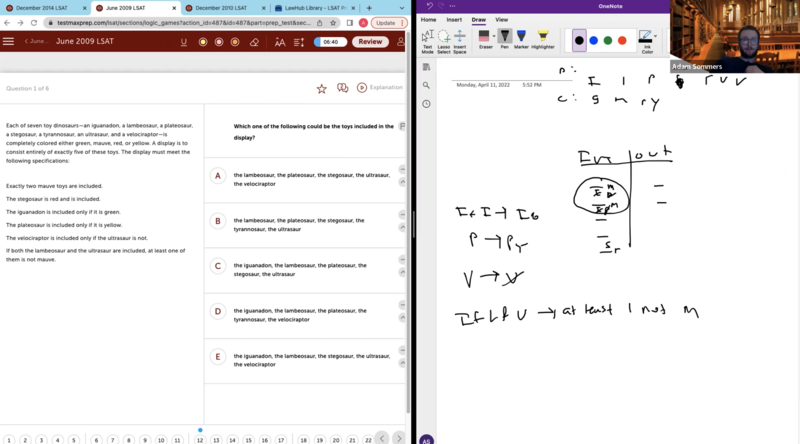
Task: Choose the Highlighter drawing tool
Action: (x=542, y=40)
